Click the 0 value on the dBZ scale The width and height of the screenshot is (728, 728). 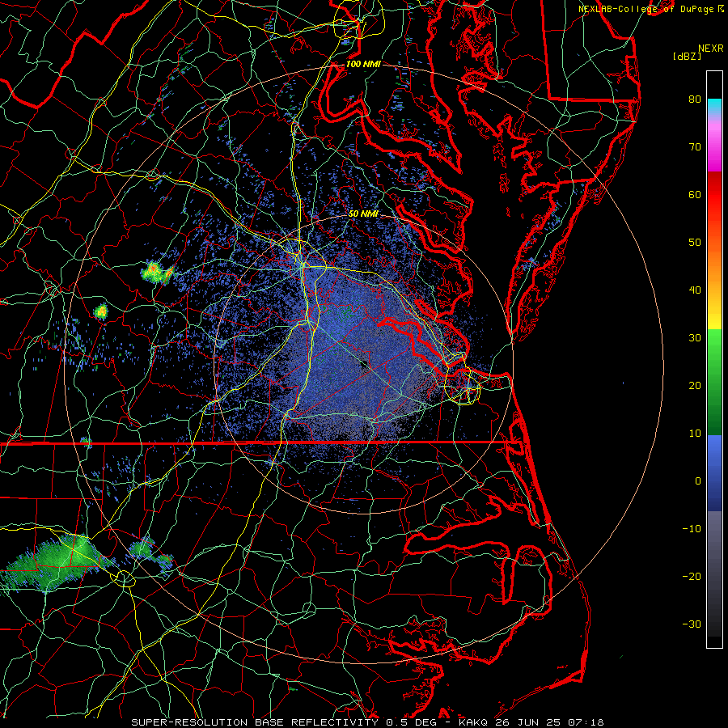[x=698, y=481]
